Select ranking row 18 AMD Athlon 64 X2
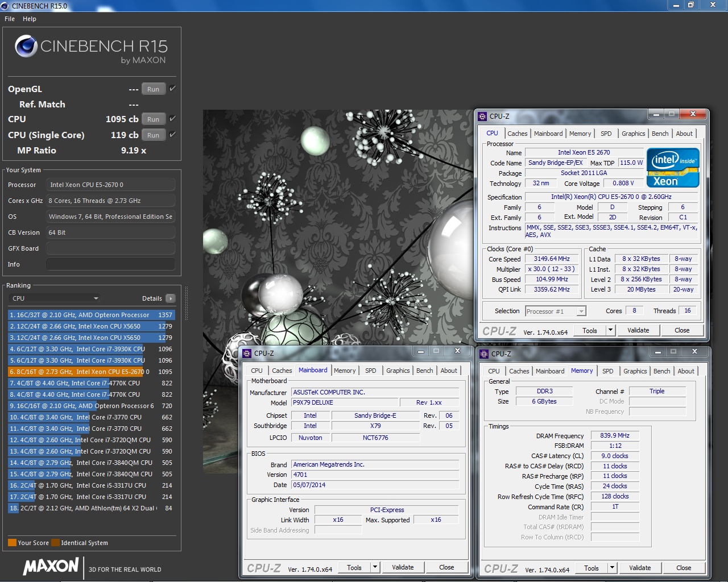The image size is (728, 582). point(91,508)
